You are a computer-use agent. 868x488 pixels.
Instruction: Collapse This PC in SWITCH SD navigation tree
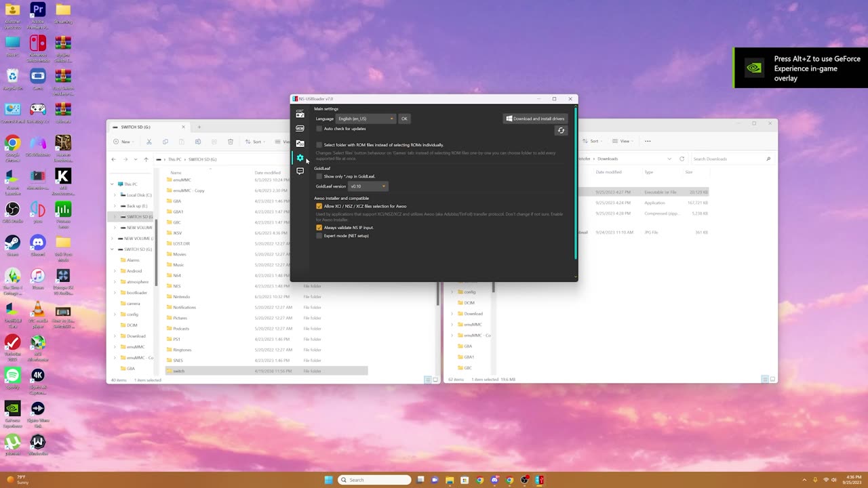pos(113,184)
